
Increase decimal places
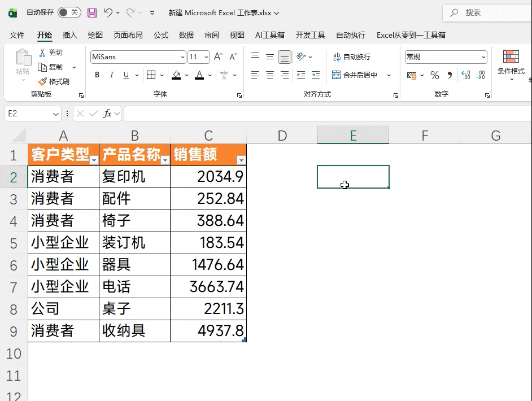466,75
